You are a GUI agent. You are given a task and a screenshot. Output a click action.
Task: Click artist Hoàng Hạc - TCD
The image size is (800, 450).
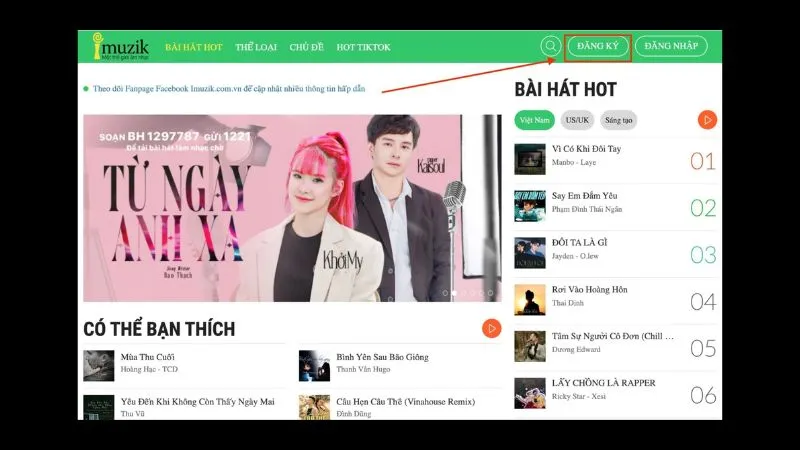click(149, 369)
